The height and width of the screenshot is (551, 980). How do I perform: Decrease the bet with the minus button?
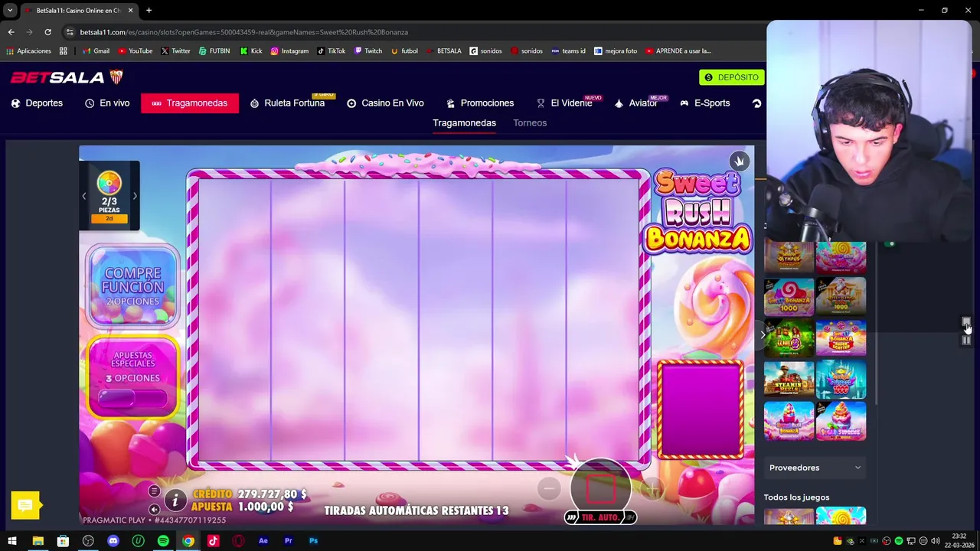point(549,488)
